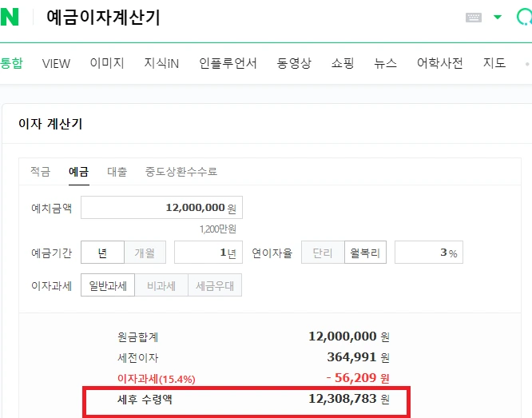Open the 인플루언서 tab

[x=228, y=63]
